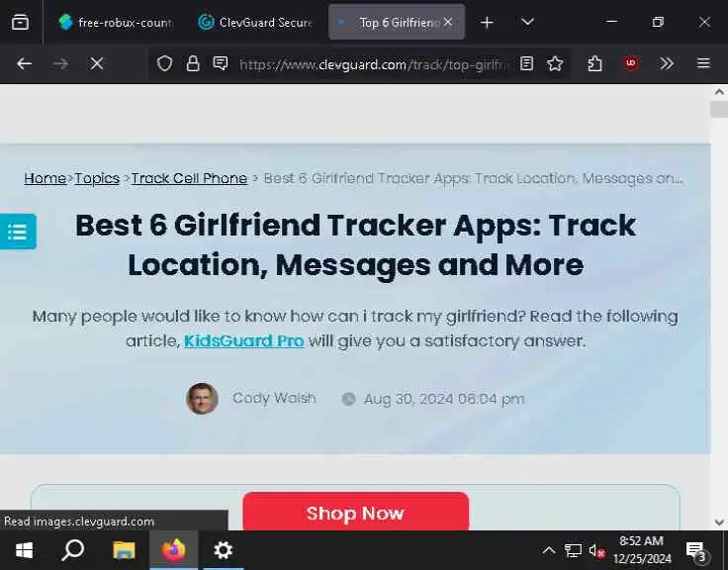728x570 pixels.
Task: Go to Home breadcrumb link
Action: pyautogui.click(x=45, y=178)
